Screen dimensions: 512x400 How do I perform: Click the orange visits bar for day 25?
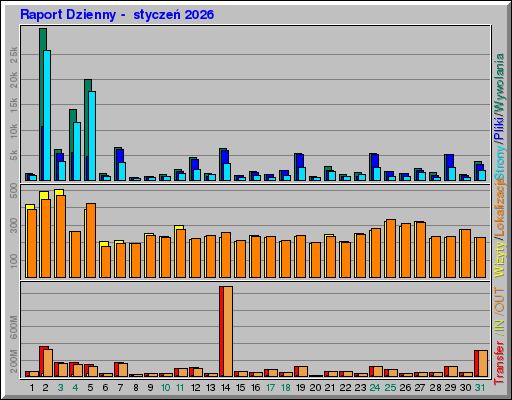[x=391, y=248]
